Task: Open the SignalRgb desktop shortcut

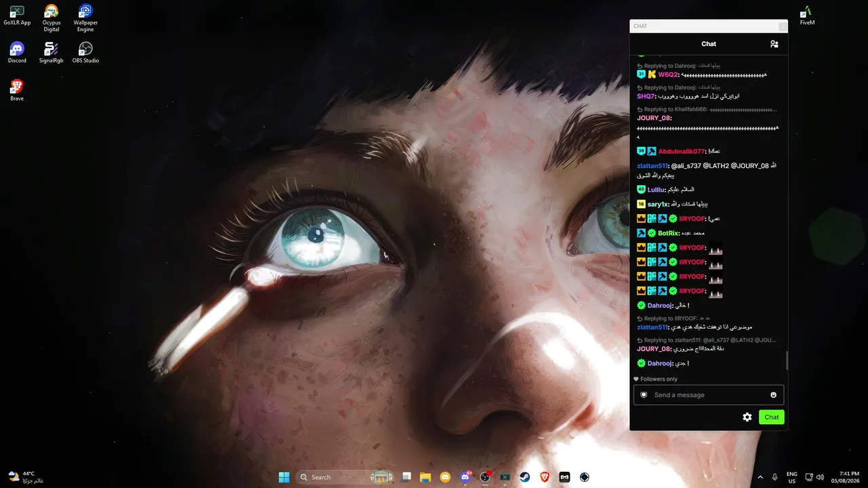Action: (x=51, y=53)
